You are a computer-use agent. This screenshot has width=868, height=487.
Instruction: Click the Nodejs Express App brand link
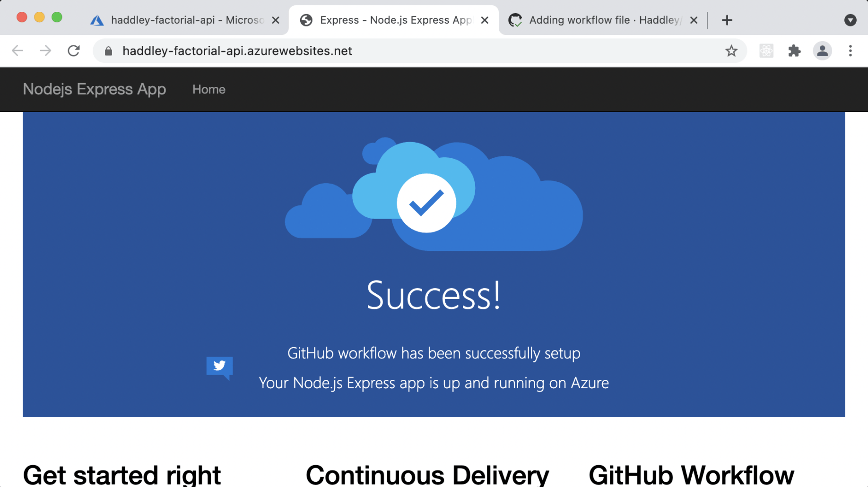tap(95, 89)
